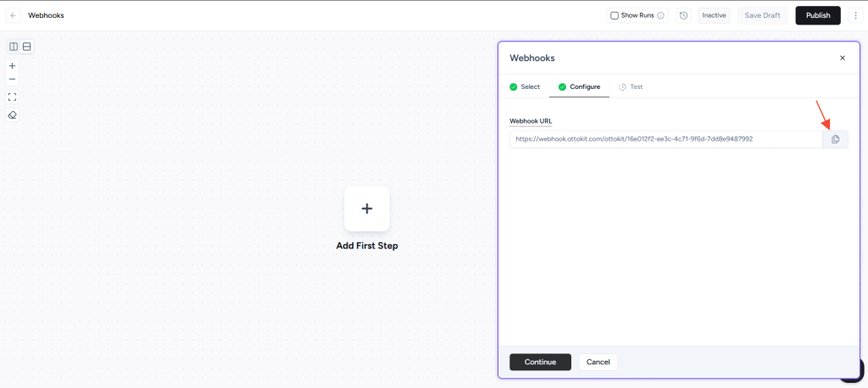Zoom in on the canvas
868x388 pixels.
point(12,65)
